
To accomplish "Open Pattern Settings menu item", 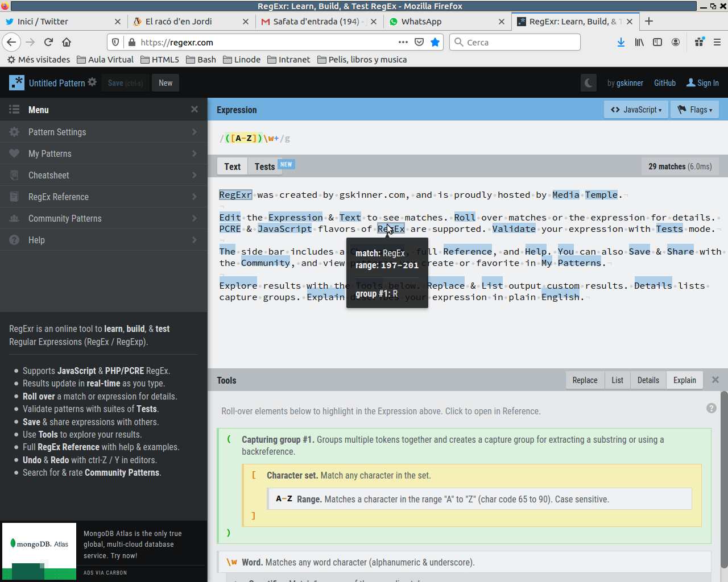I will pyautogui.click(x=104, y=132).
